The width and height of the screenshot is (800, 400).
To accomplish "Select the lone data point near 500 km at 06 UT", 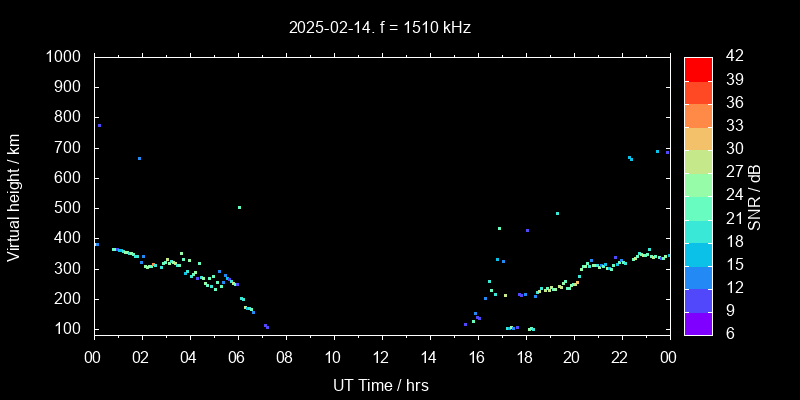I will 239,207.
